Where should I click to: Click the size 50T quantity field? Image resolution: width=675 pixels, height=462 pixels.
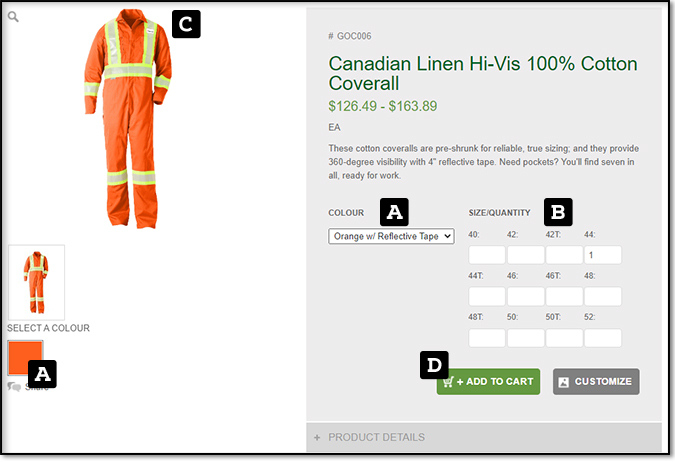click(x=564, y=338)
